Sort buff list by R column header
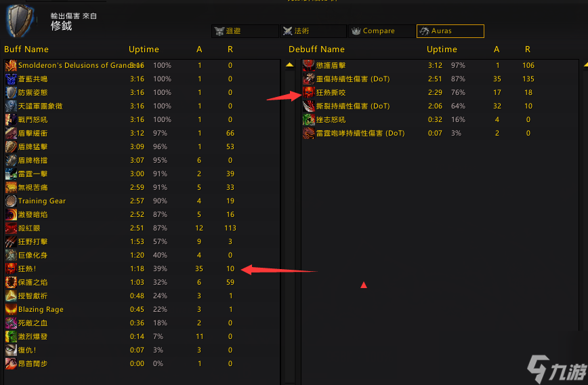This screenshot has height=385, width=588. click(230, 49)
